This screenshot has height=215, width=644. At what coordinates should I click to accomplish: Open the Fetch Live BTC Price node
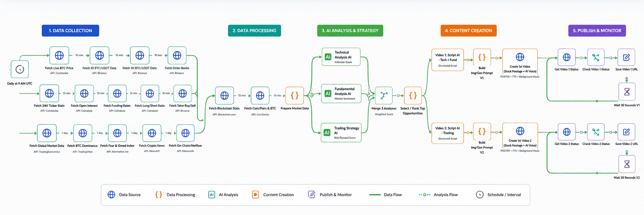59,55
